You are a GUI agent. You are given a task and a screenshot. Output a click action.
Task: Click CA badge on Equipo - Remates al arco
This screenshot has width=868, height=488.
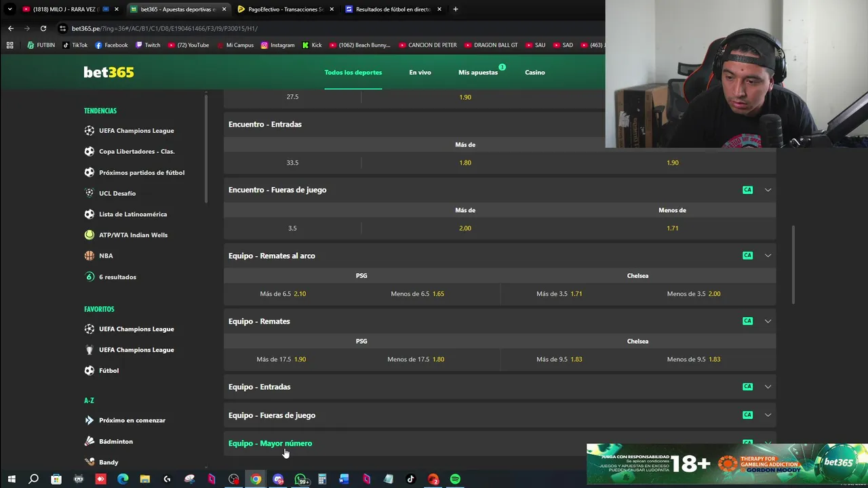[747, 256]
